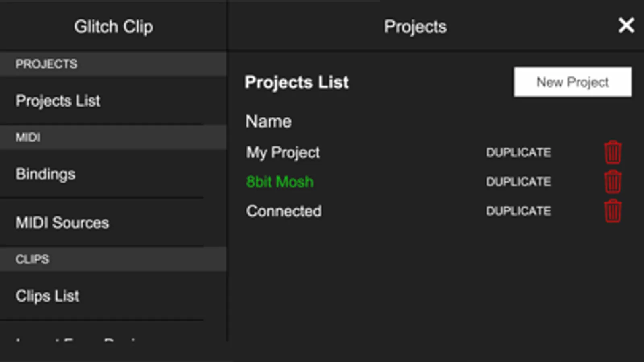Remove the Connected project via trash icon
This screenshot has width=644, height=362.
point(613,211)
